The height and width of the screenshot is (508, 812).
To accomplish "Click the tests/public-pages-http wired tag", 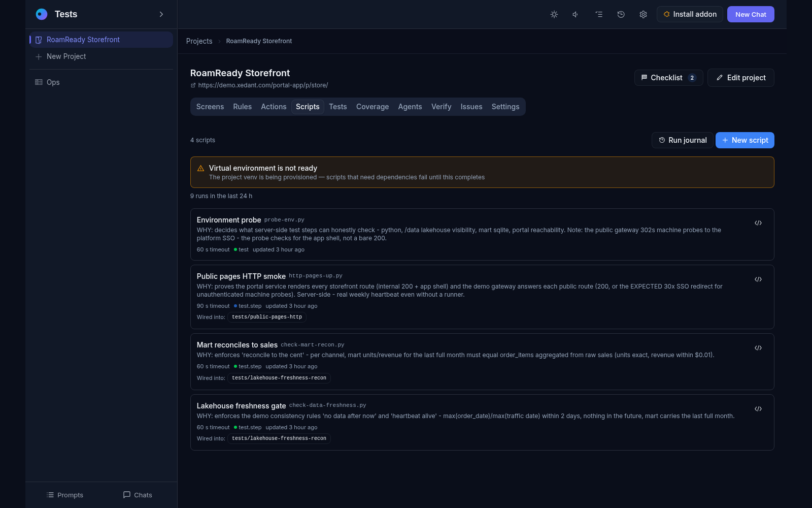I will [x=267, y=317].
